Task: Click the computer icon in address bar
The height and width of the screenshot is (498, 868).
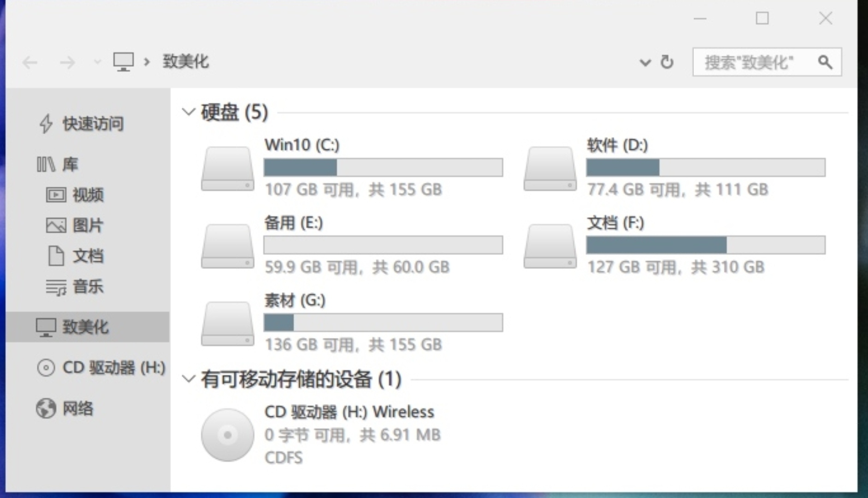Action: (124, 61)
